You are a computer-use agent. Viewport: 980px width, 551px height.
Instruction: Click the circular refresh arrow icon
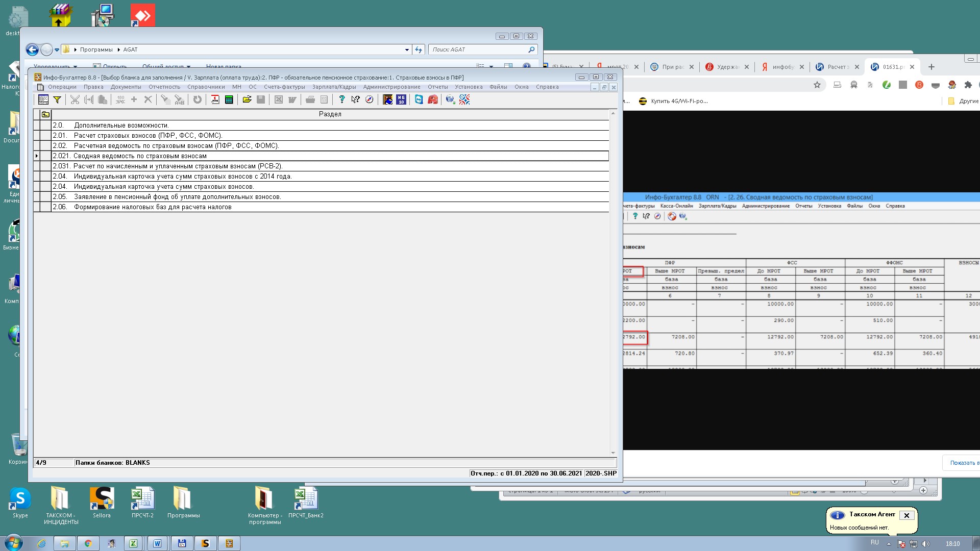[x=197, y=99]
